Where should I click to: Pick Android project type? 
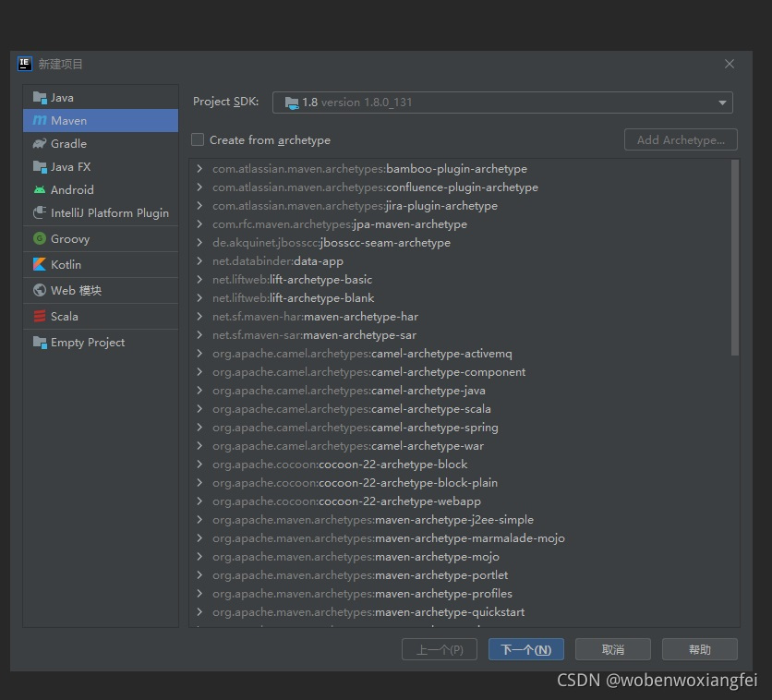[x=101, y=189]
